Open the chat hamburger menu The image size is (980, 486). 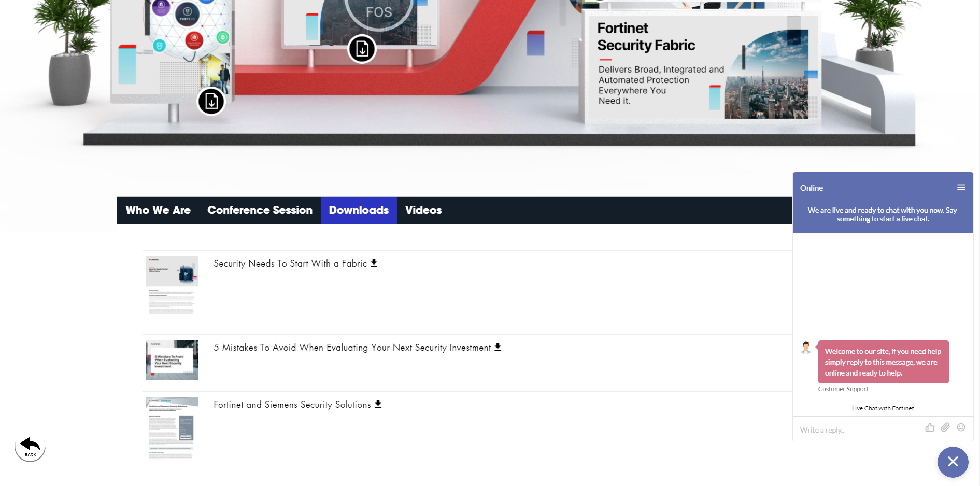961,188
